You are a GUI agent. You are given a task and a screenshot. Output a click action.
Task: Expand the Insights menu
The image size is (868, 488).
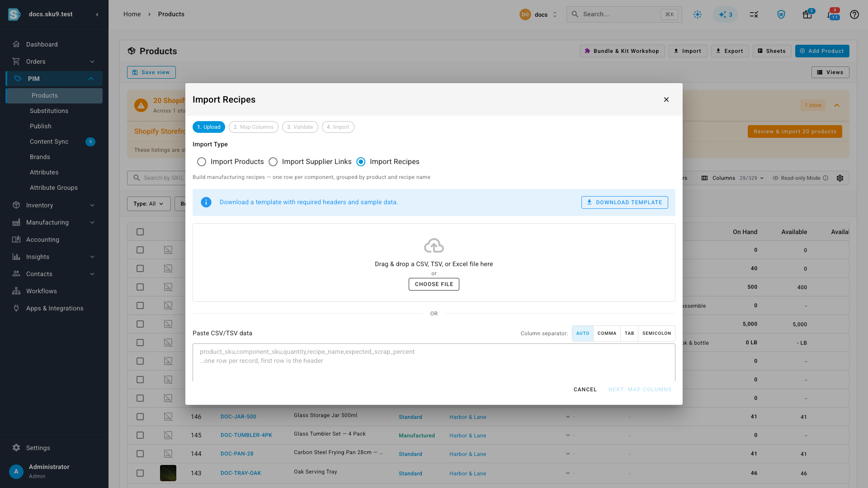92,257
